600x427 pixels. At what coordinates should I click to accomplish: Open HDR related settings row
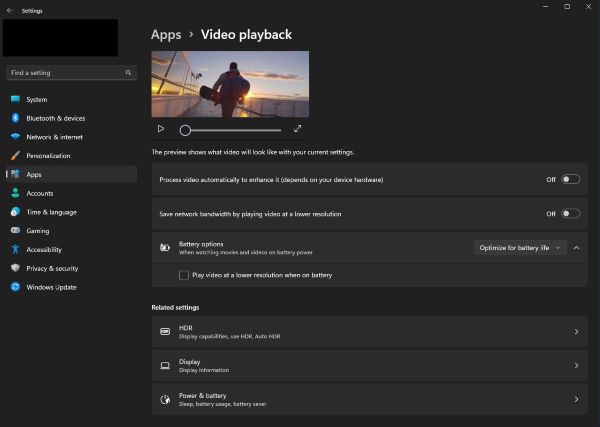pyautogui.click(x=368, y=331)
